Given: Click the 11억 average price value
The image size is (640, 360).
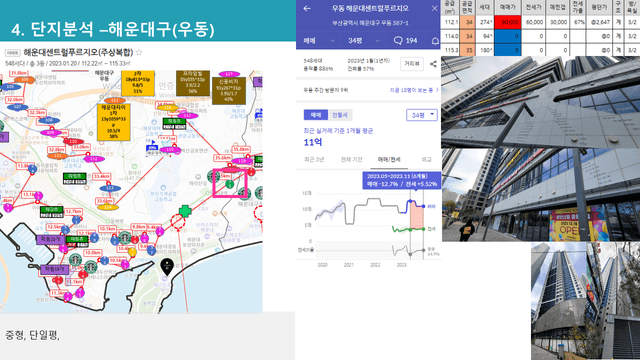Looking at the screenshot, I should 313,142.
